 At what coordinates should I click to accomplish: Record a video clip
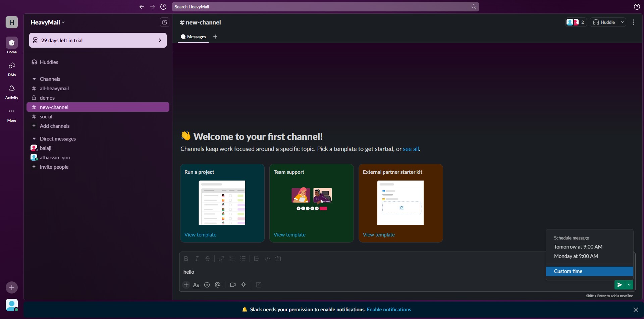[x=233, y=285]
